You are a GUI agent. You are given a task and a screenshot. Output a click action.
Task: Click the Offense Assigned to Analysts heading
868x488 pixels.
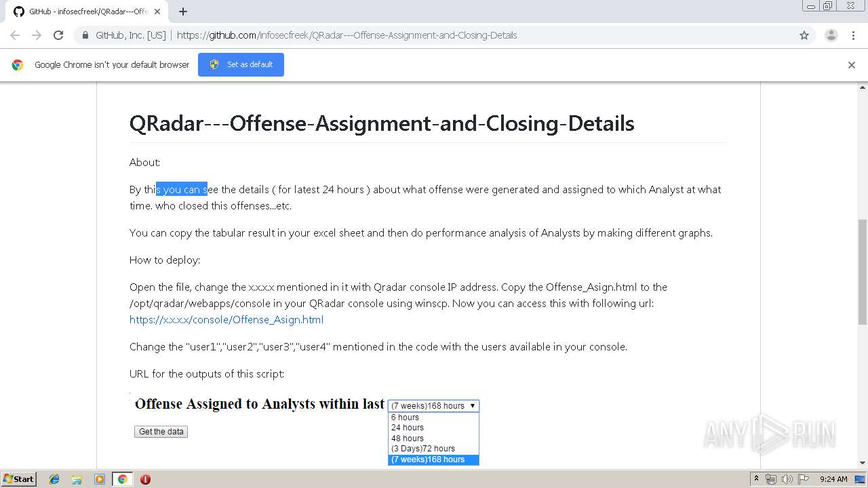(x=260, y=404)
